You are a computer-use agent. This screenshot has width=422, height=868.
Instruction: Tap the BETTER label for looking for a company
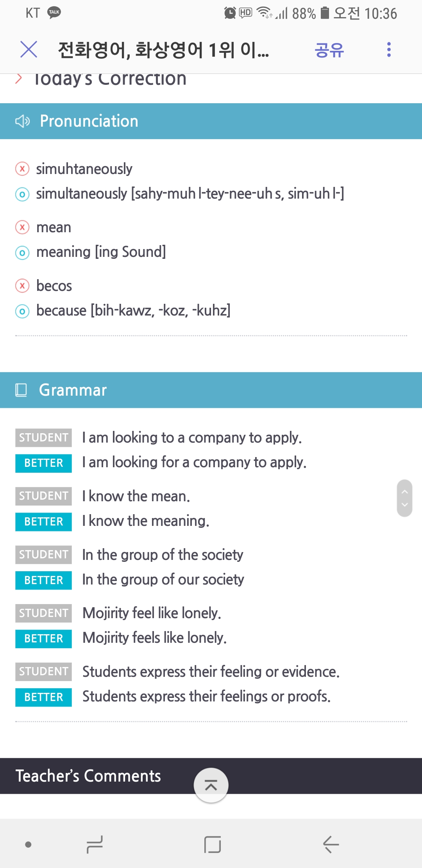click(43, 463)
